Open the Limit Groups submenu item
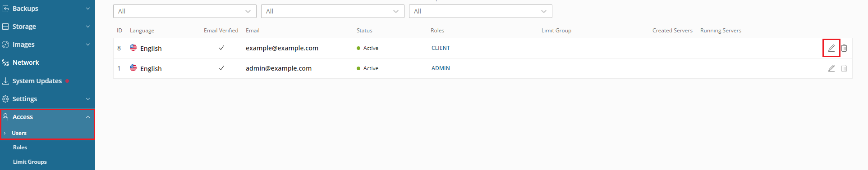The width and height of the screenshot is (868, 170). point(30,162)
